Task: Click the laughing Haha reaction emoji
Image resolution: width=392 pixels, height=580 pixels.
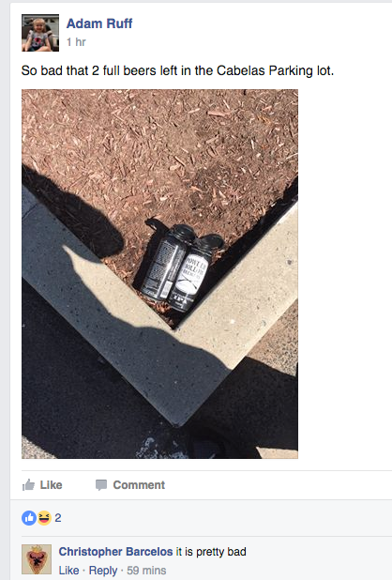Action: [43, 518]
